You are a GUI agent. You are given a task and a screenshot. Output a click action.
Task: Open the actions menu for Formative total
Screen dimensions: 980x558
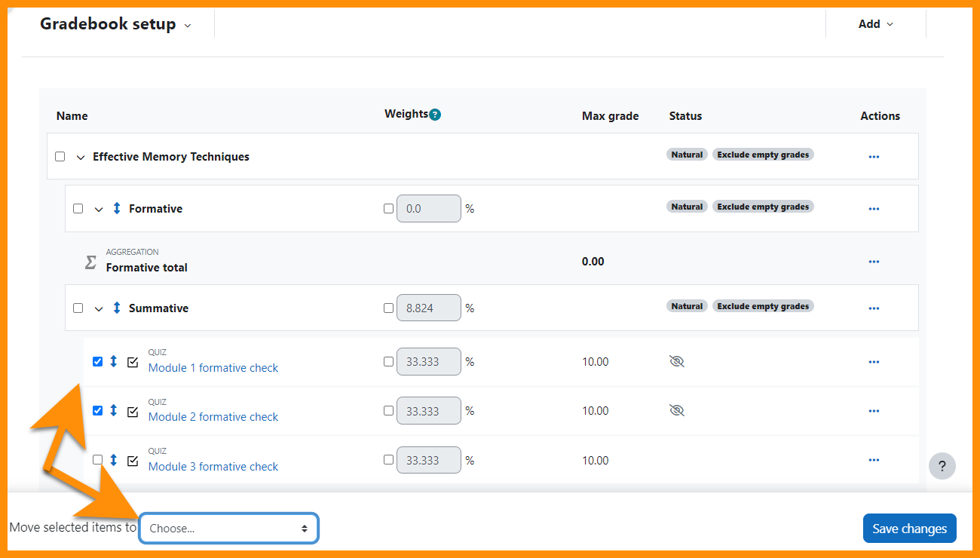[x=874, y=262]
